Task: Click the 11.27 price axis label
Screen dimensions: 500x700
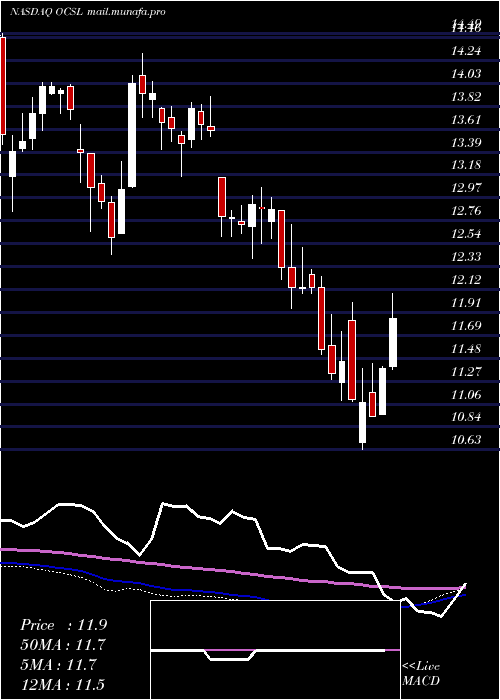Action: [467, 371]
